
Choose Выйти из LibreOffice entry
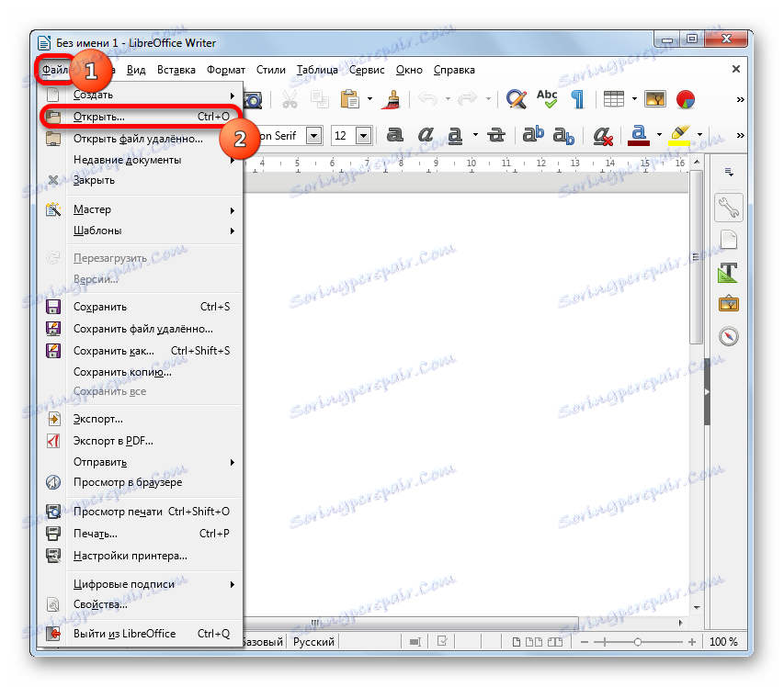139,634
